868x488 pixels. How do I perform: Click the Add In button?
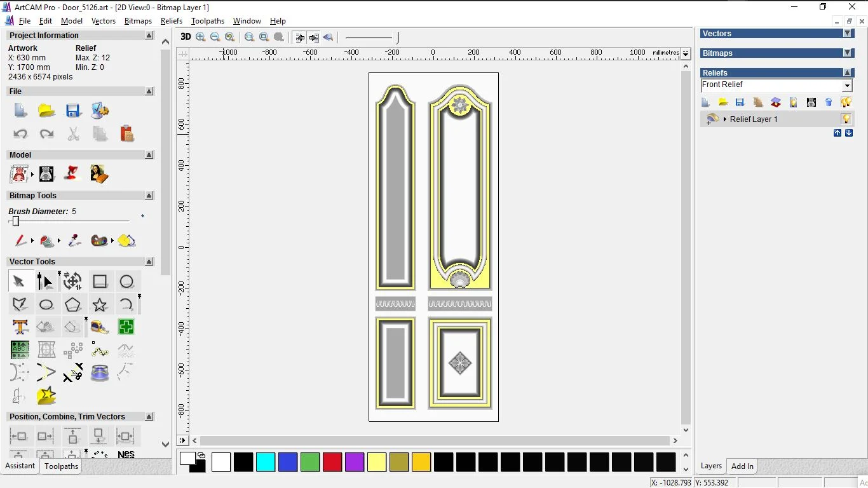click(x=742, y=466)
